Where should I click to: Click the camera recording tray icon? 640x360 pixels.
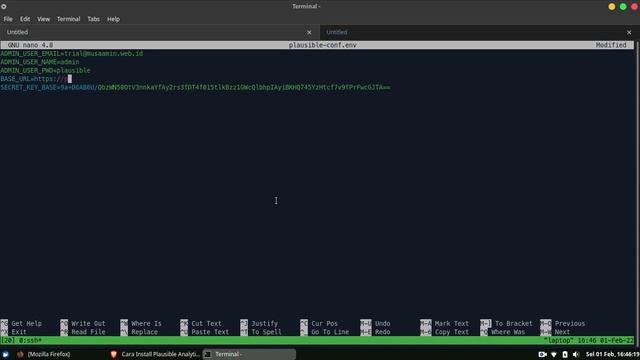542,354
